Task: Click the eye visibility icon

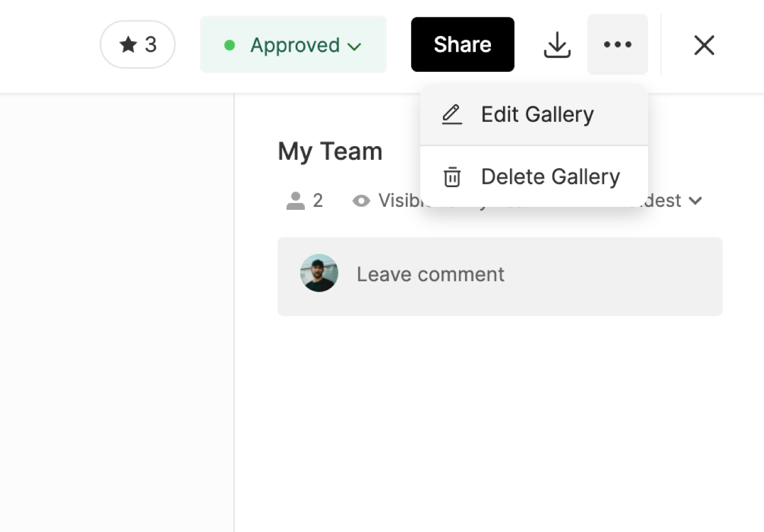Action: tap(361, 201)
